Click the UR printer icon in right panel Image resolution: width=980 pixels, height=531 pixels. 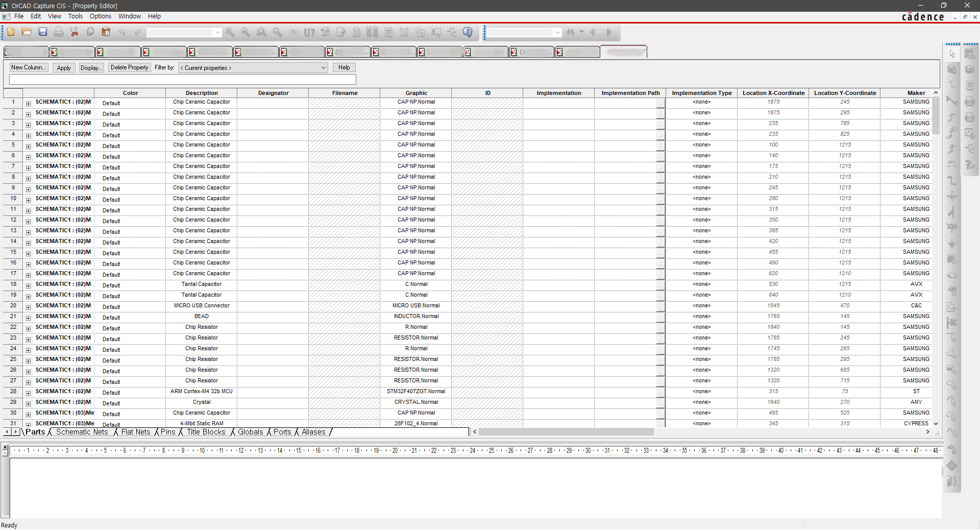click(x=970, y=117)
